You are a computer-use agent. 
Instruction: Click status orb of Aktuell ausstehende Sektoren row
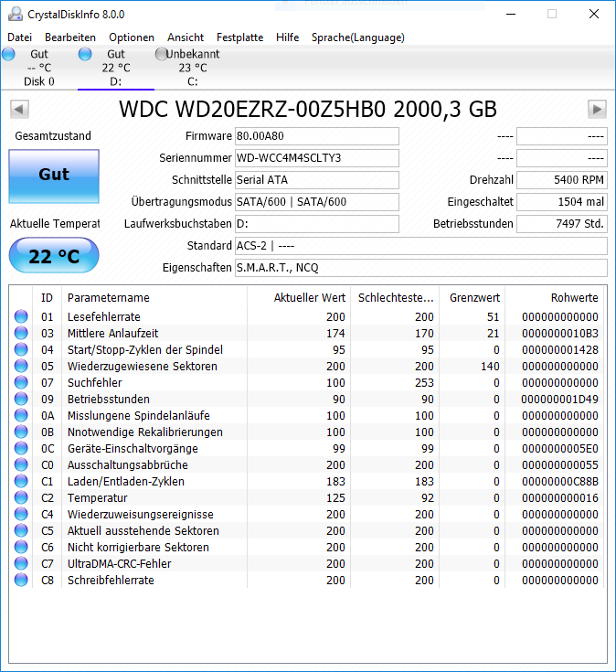pyautogui.click(x=21, y=530)
